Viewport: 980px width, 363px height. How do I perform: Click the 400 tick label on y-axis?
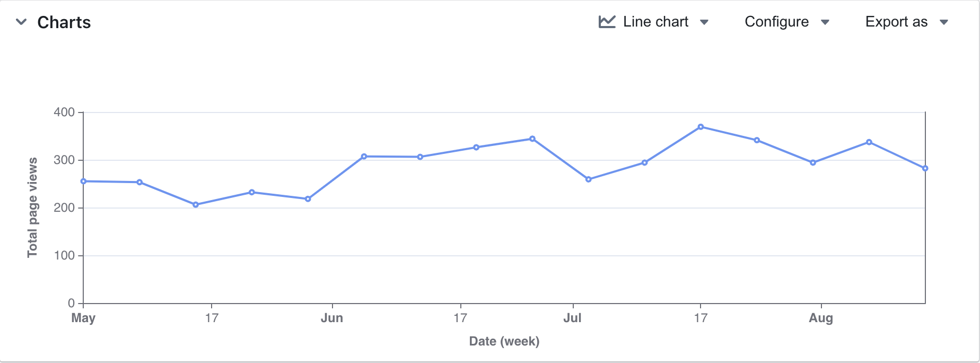(64, 112)
